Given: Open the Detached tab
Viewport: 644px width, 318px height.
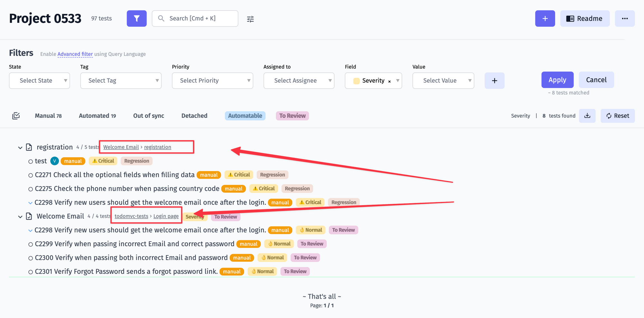Looking at the screenshot, I should pos(194,116).
